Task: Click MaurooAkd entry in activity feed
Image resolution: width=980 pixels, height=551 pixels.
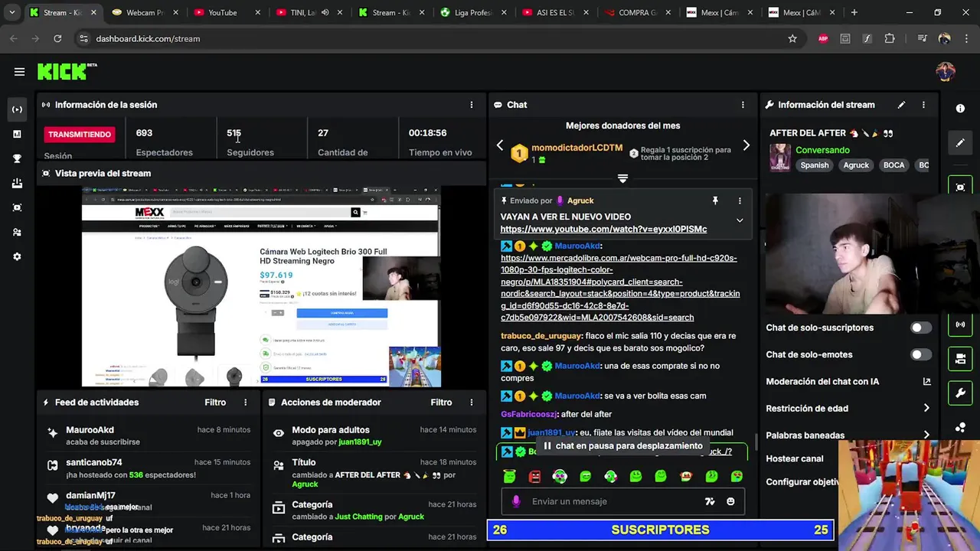Action: (148, 435)
